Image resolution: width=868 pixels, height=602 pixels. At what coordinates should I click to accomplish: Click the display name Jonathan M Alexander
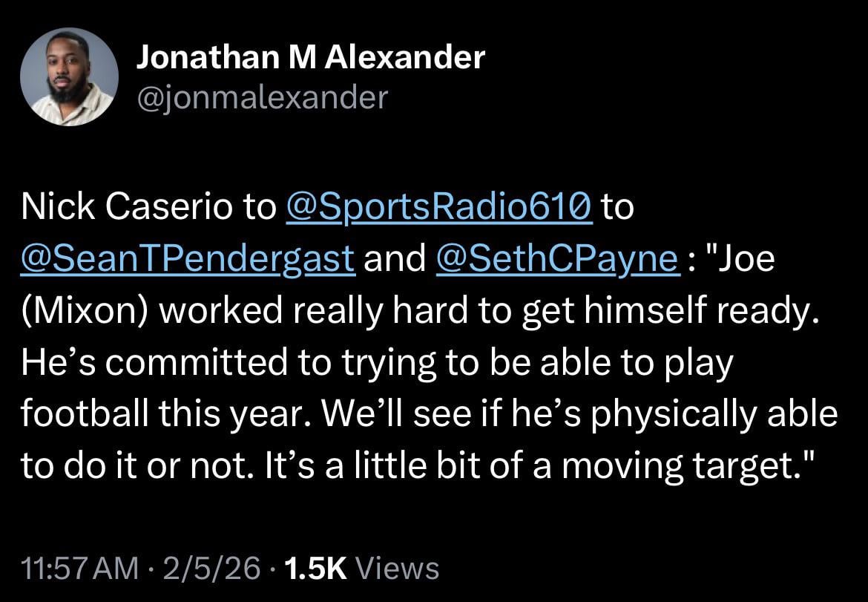311,56
